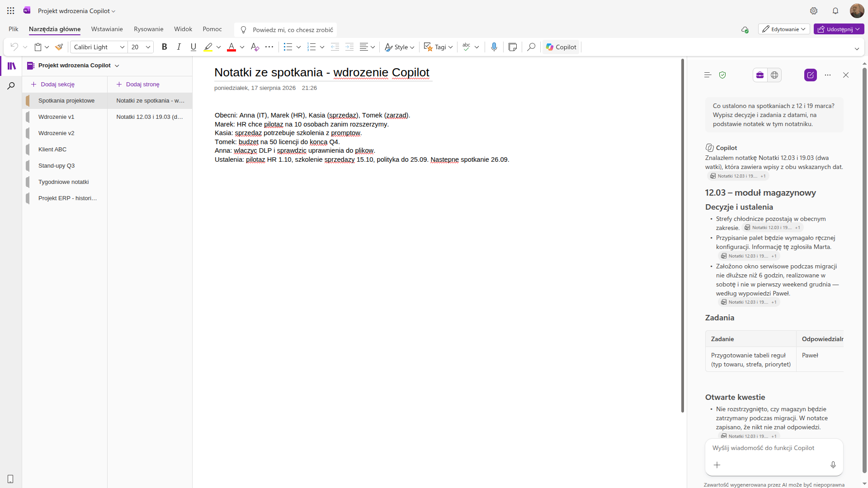
Task: Clear formatting with the eraser A icon
Action: click(255, 47)
